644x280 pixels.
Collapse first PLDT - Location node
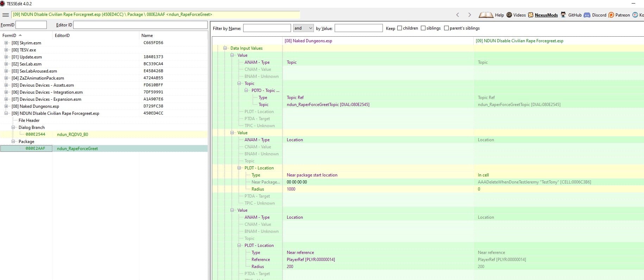pos(239,168)
